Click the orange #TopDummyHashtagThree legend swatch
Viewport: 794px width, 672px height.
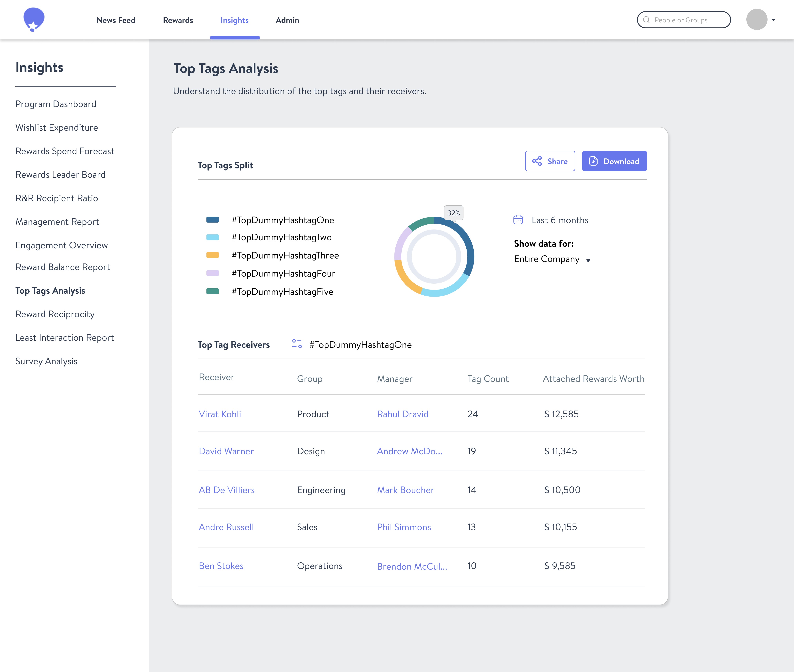(x=213, y=255)
